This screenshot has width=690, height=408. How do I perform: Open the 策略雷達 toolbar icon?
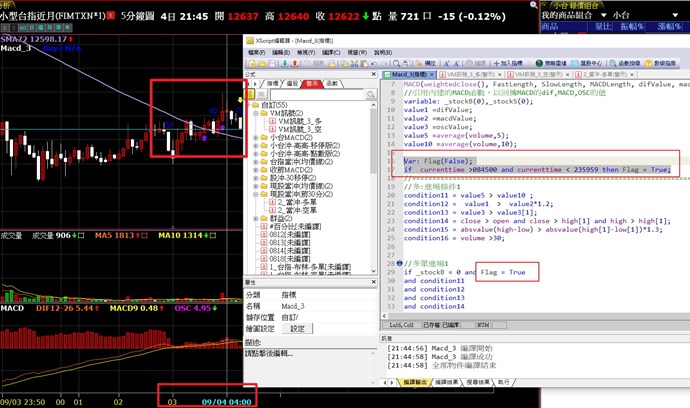click(x=551, y=62)
